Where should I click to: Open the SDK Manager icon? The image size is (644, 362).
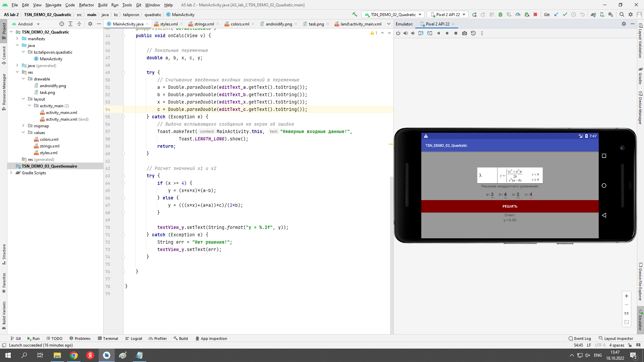tap(611, 14)
